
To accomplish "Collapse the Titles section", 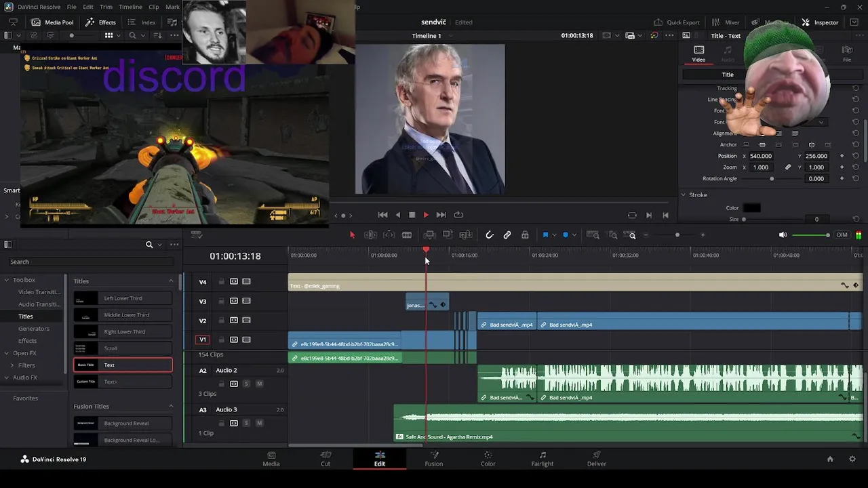I will 171,281.
